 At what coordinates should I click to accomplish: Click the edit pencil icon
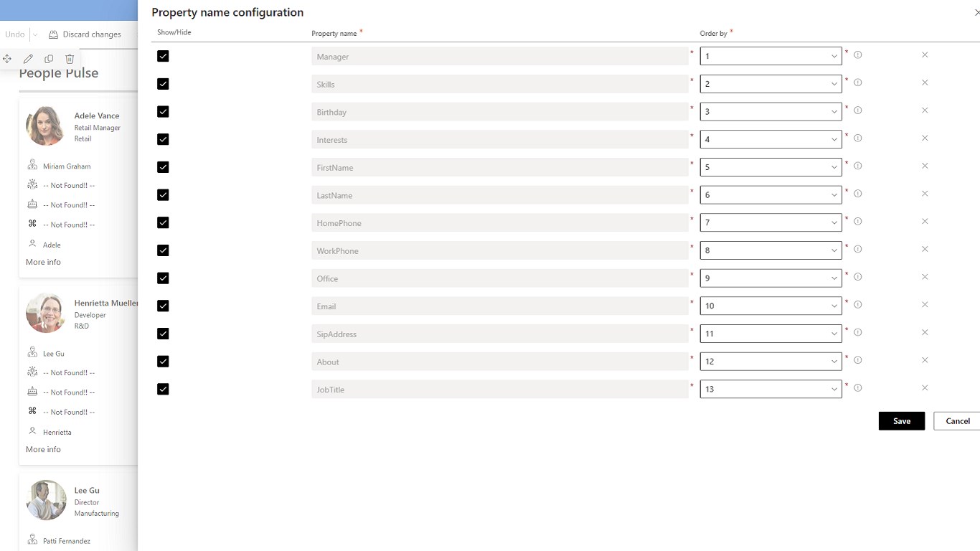click(x=28, y=59)
